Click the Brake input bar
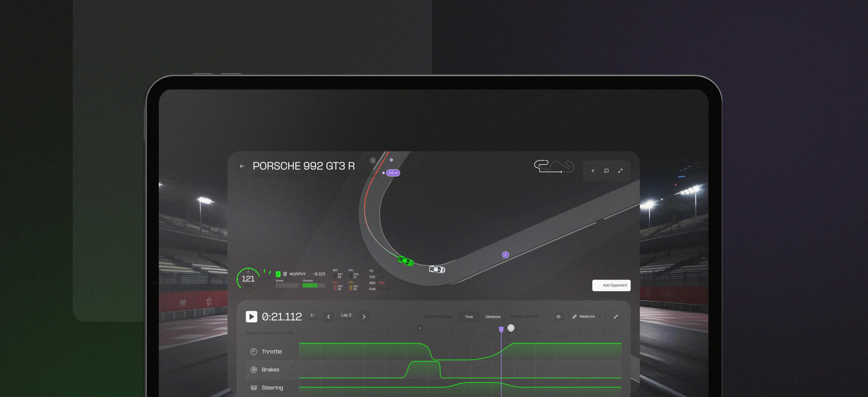Screen dimensions: 868x397 tap(287, 286)
